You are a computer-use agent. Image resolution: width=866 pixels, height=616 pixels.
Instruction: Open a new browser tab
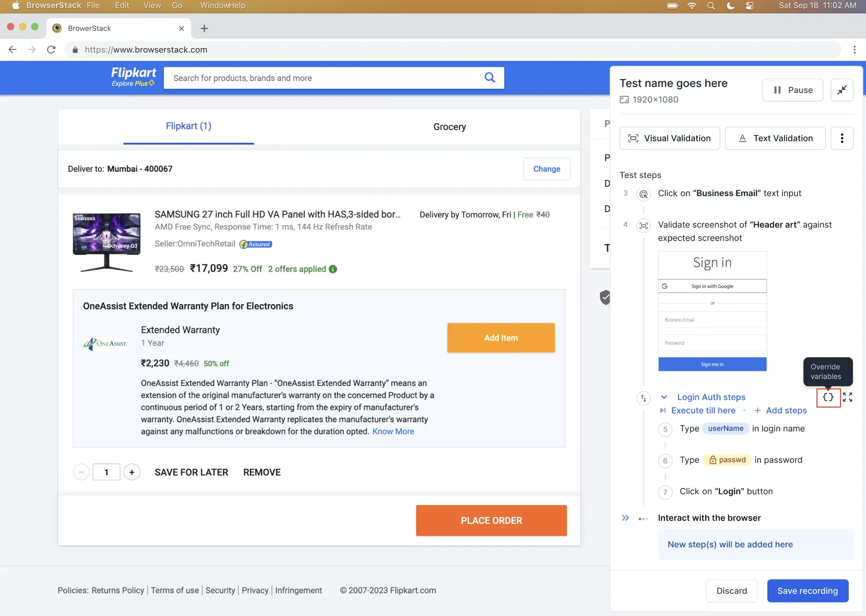(204, 28)
